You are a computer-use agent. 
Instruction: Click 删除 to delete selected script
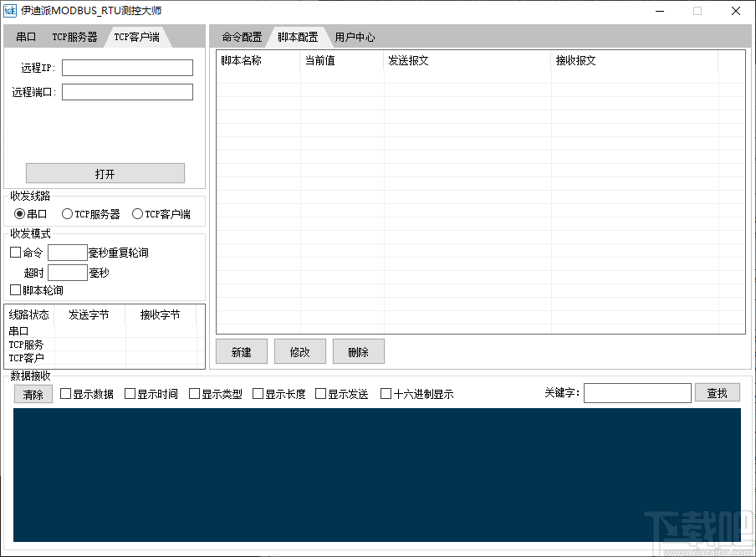click(358, 351)
